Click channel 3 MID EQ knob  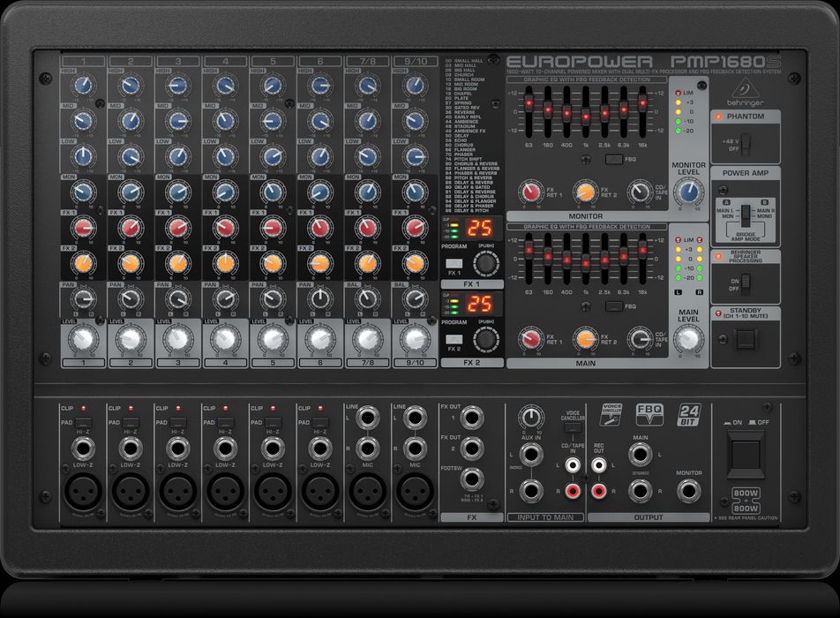click(178, 121)
